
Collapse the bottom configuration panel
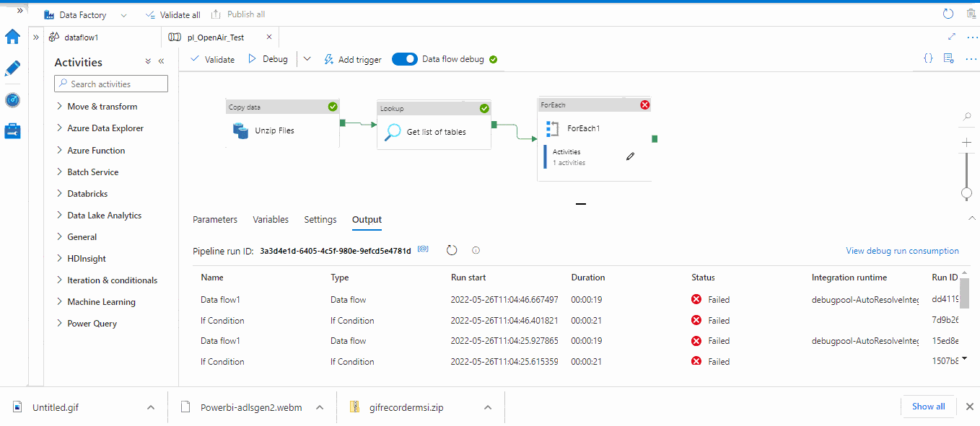tap(971, 218)
